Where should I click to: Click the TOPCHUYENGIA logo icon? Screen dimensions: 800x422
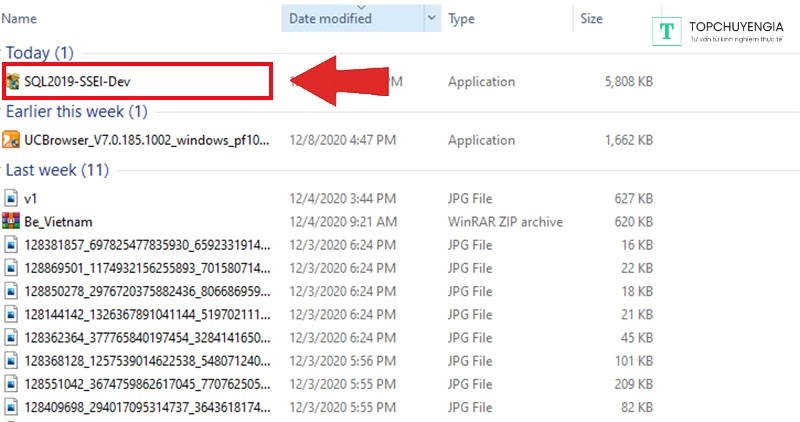point(666,32)
